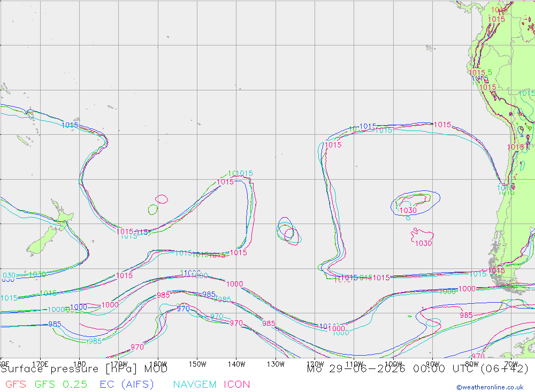Open the weatheronline.co.uk copyright link
The height and width of the screenshot is (392, 535).
pyautogui.click(x=490, y=387)
